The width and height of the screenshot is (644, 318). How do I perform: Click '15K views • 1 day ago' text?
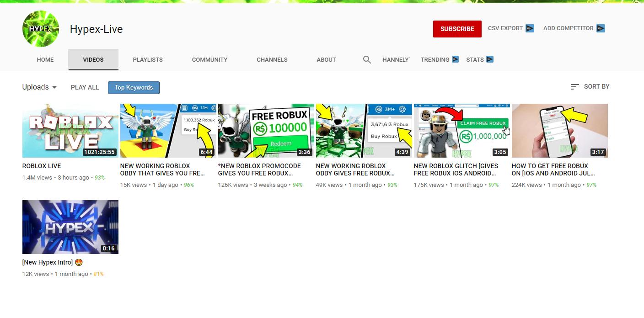[x=149, y=185]
